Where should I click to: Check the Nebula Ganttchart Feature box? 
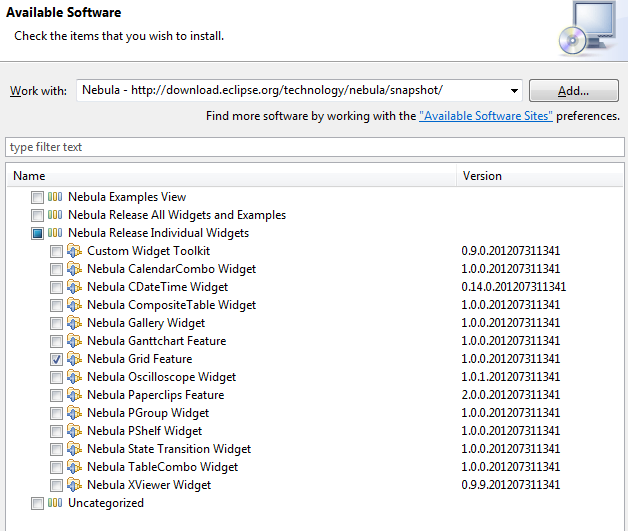56,342
